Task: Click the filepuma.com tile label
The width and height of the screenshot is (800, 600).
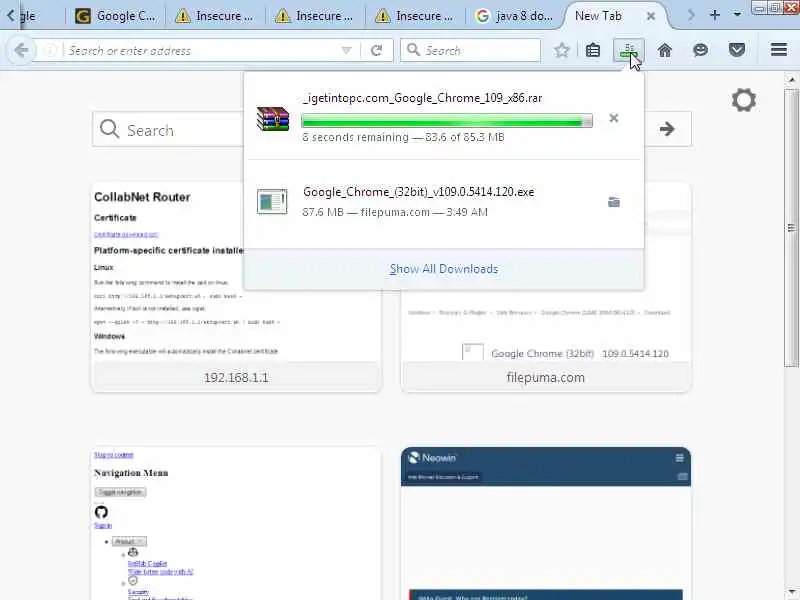Action: click(546, 378)
